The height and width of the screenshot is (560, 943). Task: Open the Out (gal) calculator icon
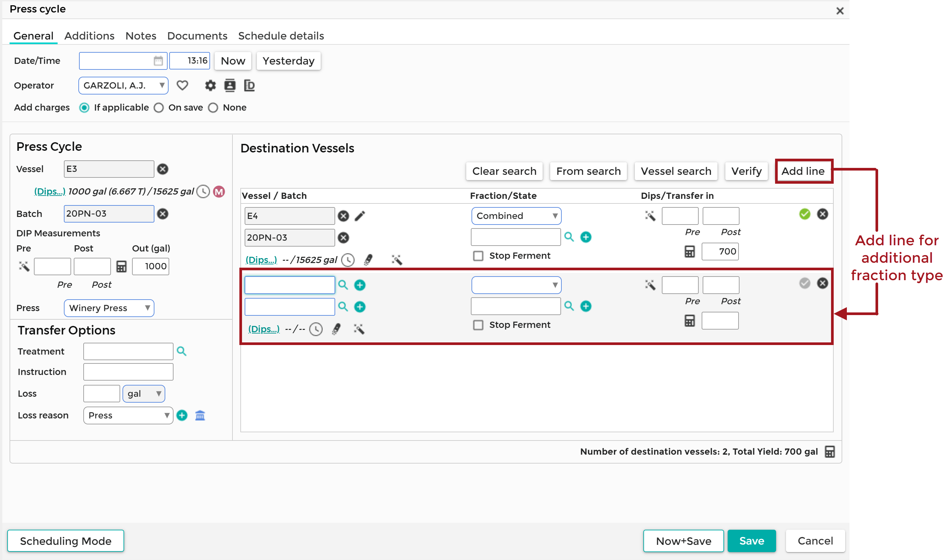click(x=121, y=266)
